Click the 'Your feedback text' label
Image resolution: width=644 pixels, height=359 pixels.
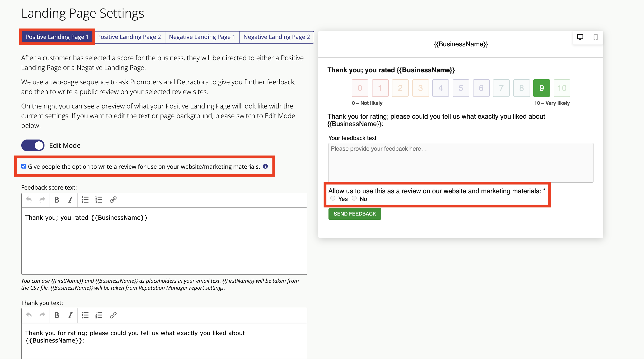pyautogui.click(x=352, y=138)
